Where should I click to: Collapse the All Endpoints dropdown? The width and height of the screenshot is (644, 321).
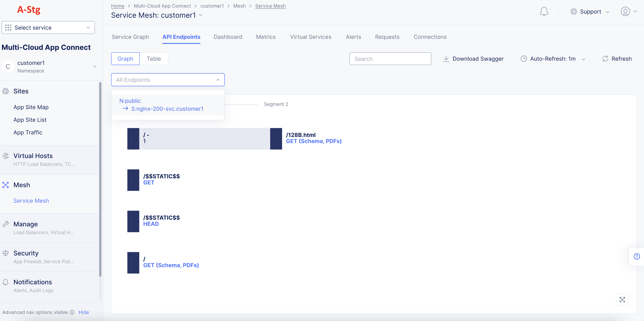(x=218, y=80)
